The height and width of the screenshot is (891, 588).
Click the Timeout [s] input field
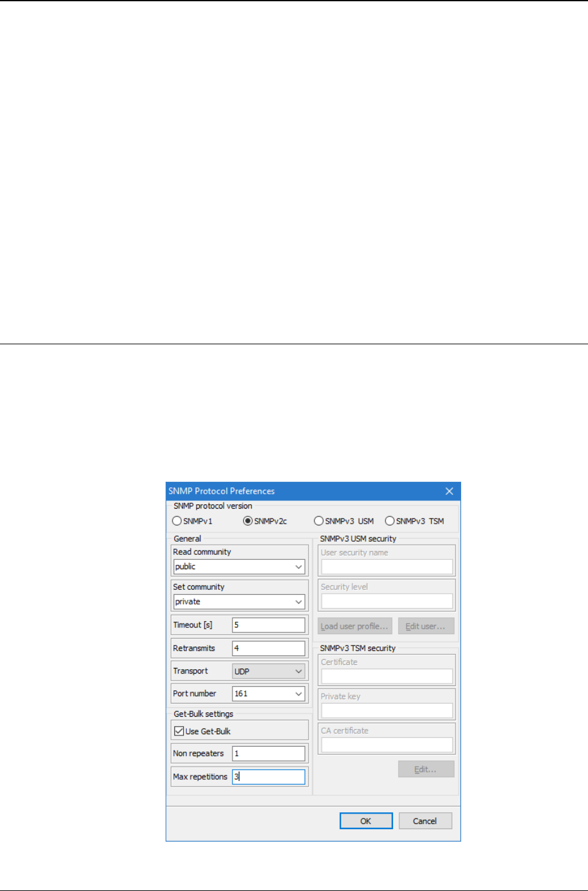(x=269, y=625)
